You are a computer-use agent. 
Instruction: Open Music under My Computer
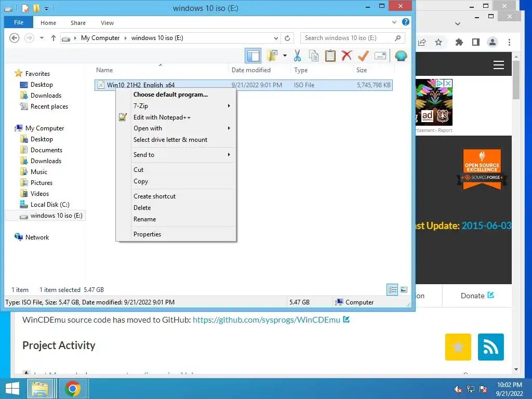[34, 171]
